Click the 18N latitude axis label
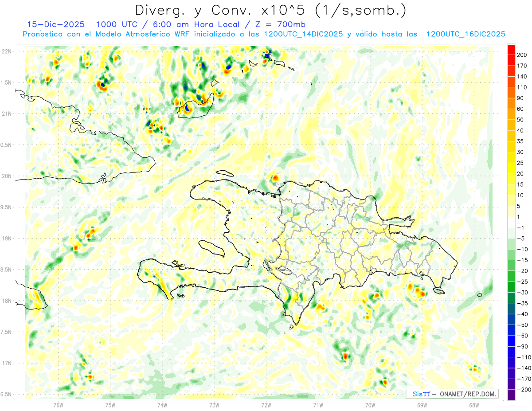The height and width of the screenshot is (411, 532). (7, 301)
